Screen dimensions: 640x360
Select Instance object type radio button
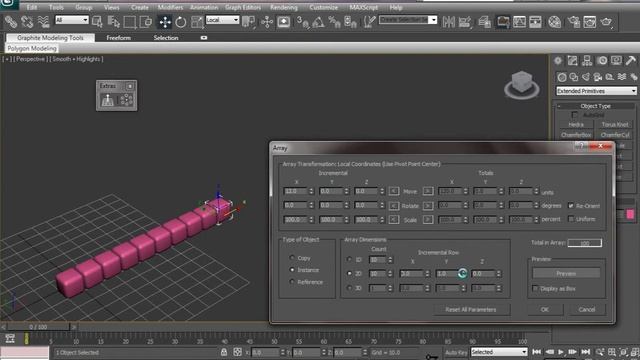[292, 270]
